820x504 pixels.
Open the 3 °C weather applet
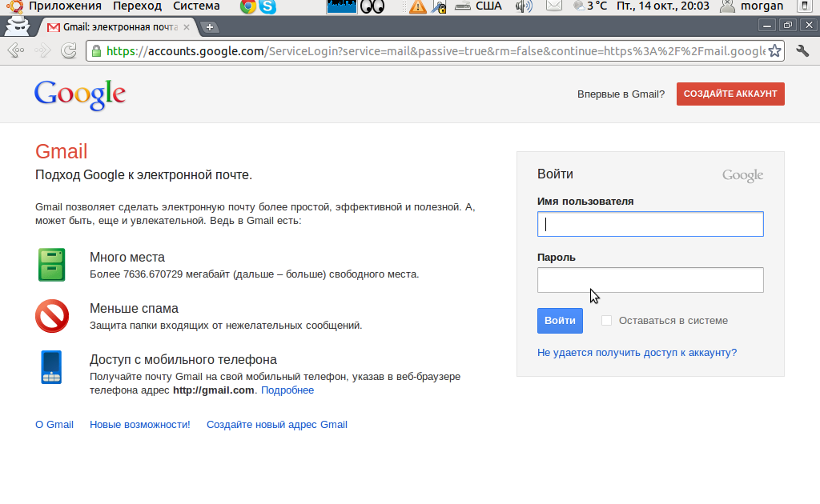pos(590,6)
